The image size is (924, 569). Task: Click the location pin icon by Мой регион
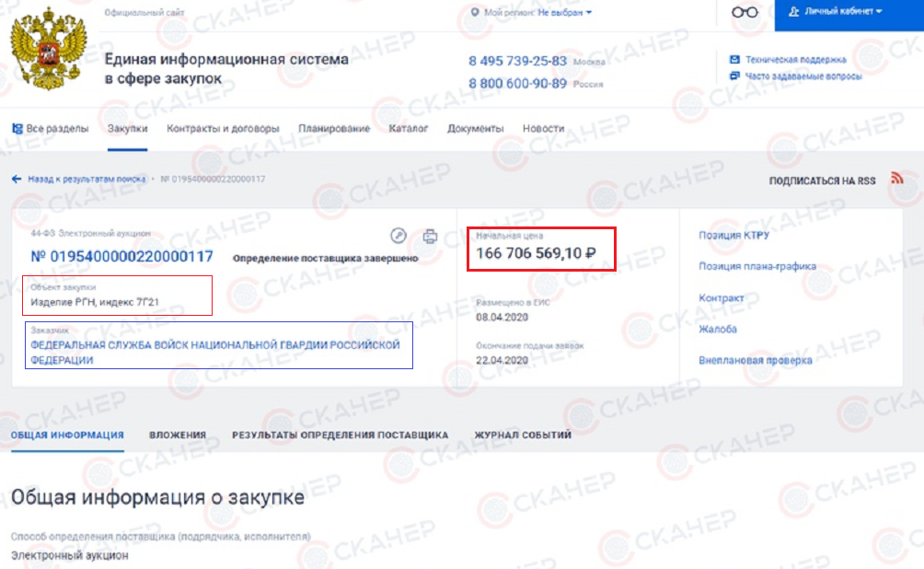474,12
